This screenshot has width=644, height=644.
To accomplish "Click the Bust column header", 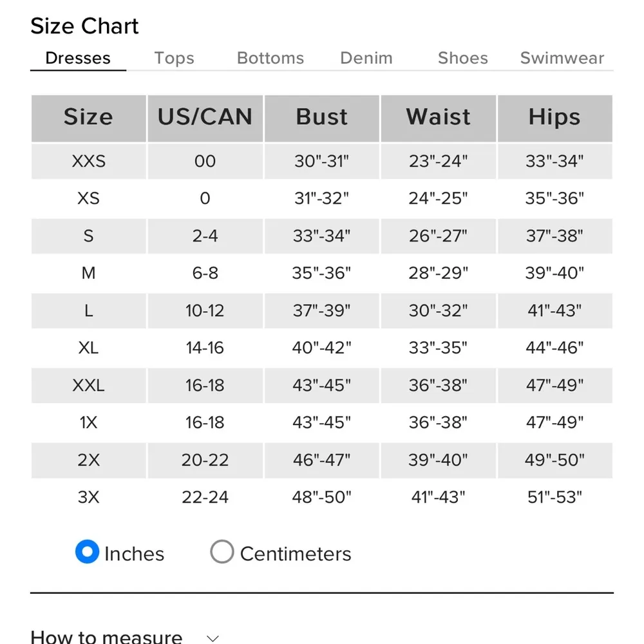I will click(x=322, y=117).
